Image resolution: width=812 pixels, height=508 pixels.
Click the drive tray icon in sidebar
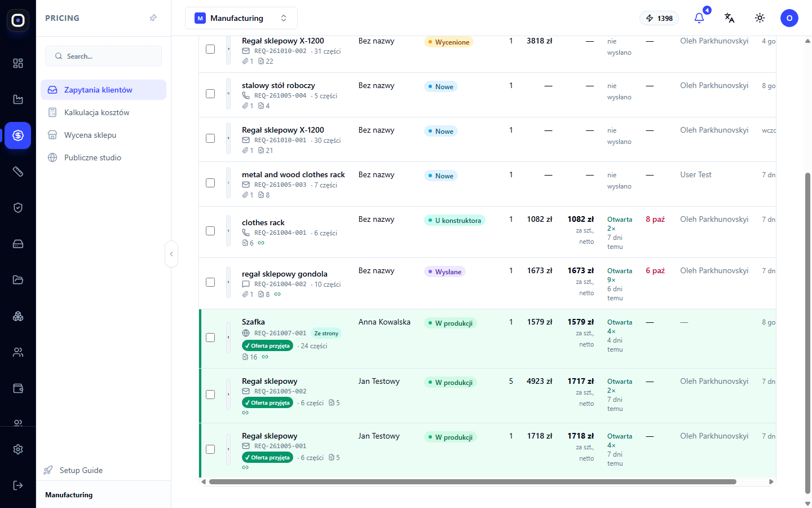pyautogui.click(x=18, y=244)
